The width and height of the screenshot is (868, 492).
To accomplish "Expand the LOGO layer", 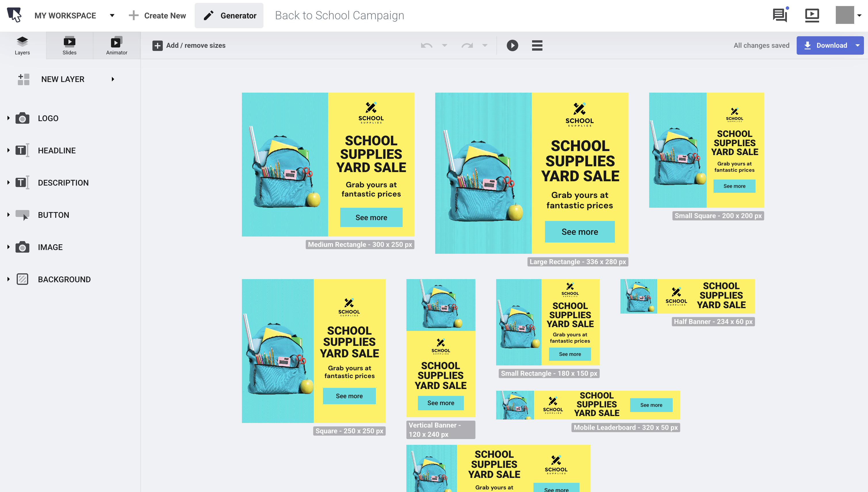I will pyautogui.click(x=8, y=118).
